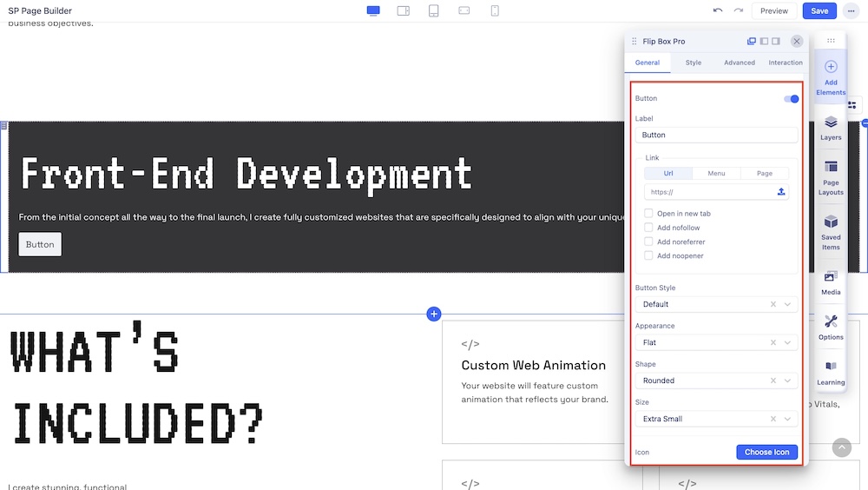Check the Open in new tab box
This screenshot has width=868, height=490.
click(648, 214)
